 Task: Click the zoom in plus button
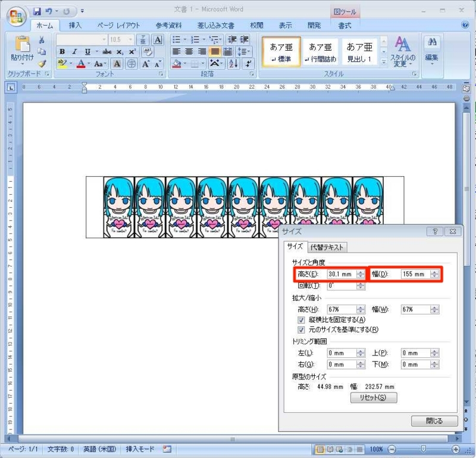pos(455,449)
